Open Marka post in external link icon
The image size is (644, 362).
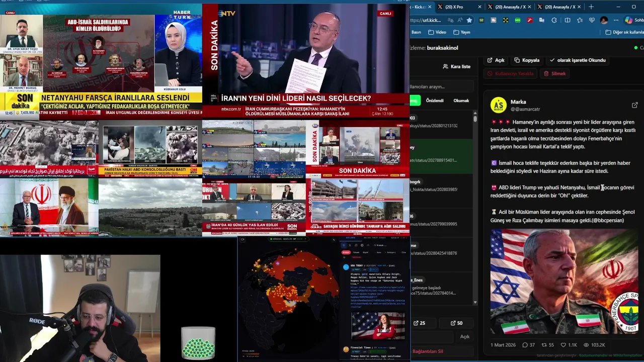point(634,105)
